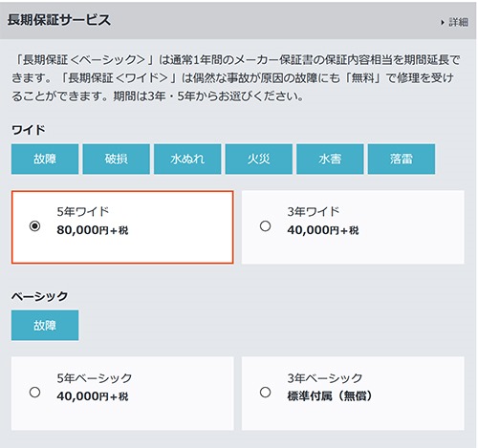
Task: Click the warranty description paragraph
Action: (236, 78)
